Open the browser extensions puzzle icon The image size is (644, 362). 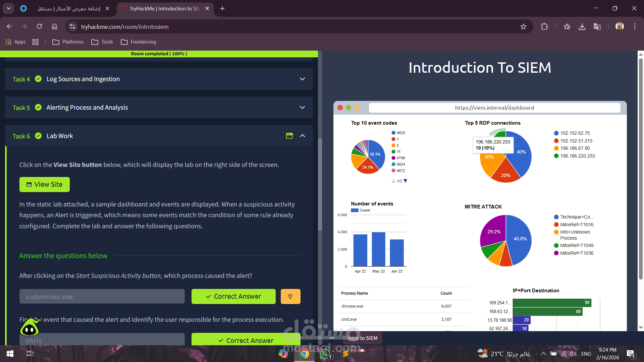click(x=544, y=27)
